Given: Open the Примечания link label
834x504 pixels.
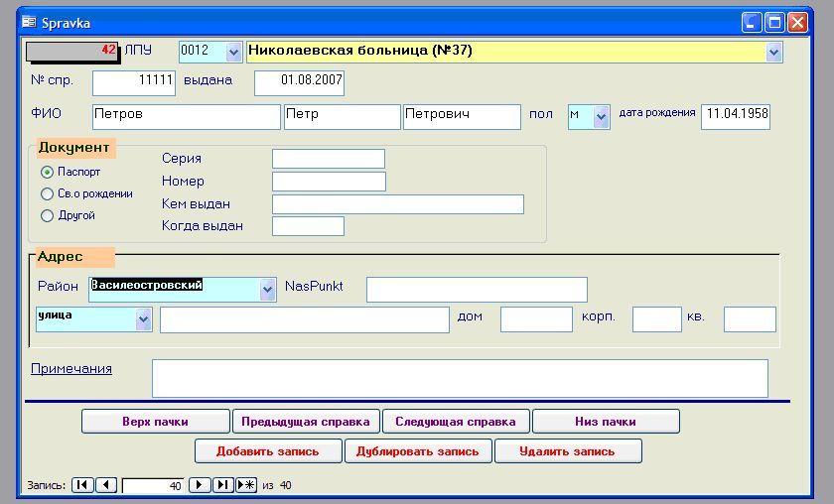Looking at the screenshot, I should tap(71, 369).
